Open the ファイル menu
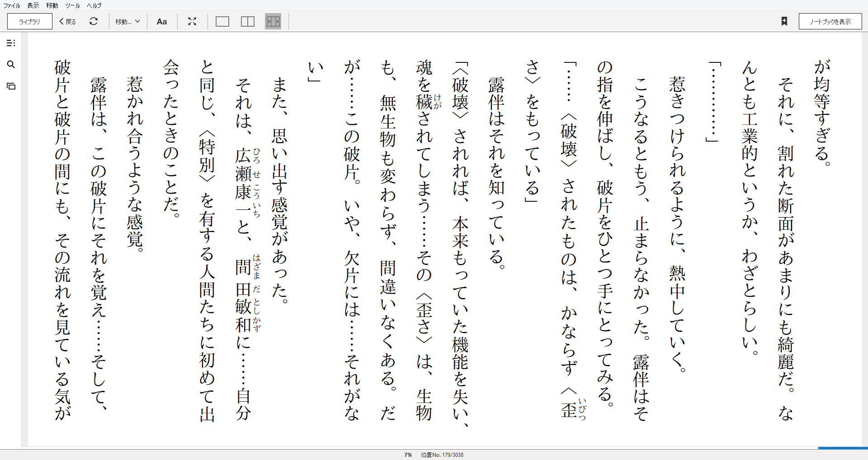Image resolution: width=868 pixels, height=460 pixels. (12, 5)
